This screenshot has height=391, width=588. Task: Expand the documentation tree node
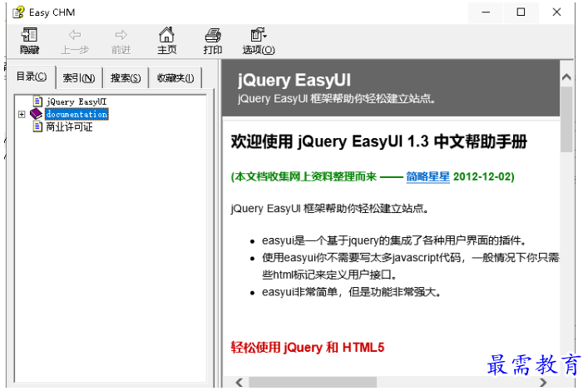(22, 114)
